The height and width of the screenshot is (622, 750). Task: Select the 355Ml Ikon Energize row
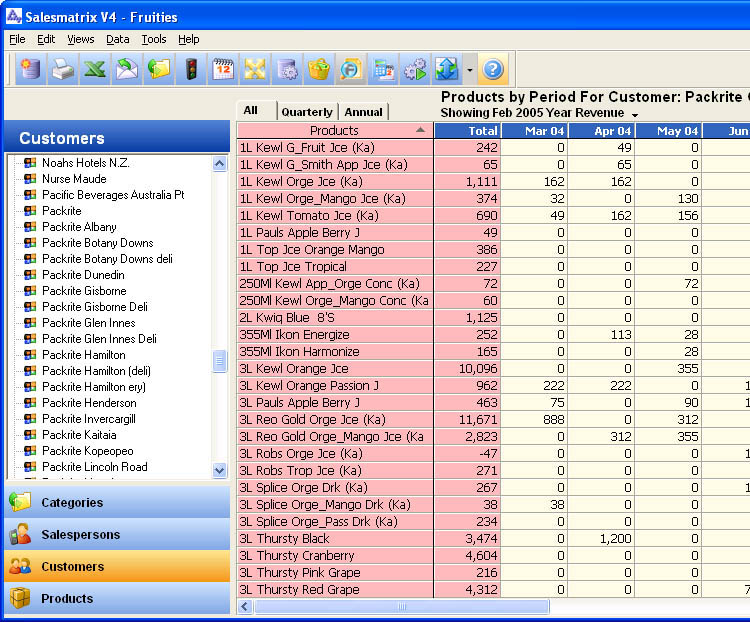[335, 335]
